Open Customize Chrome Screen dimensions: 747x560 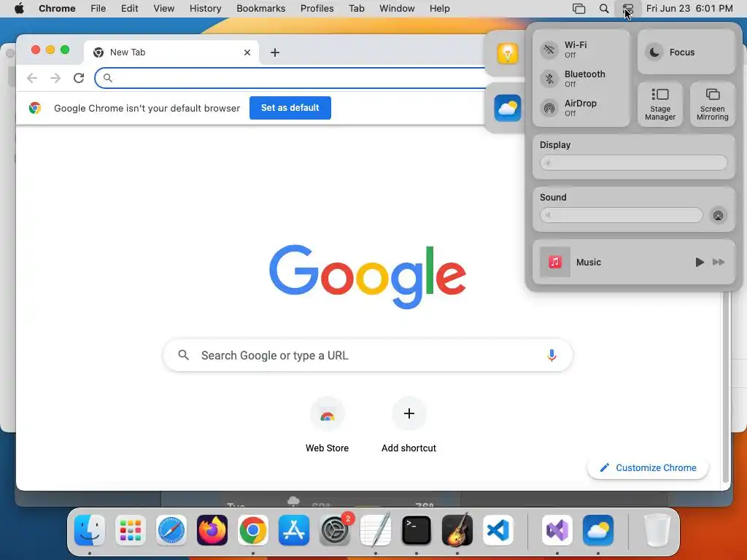point(648,467)
